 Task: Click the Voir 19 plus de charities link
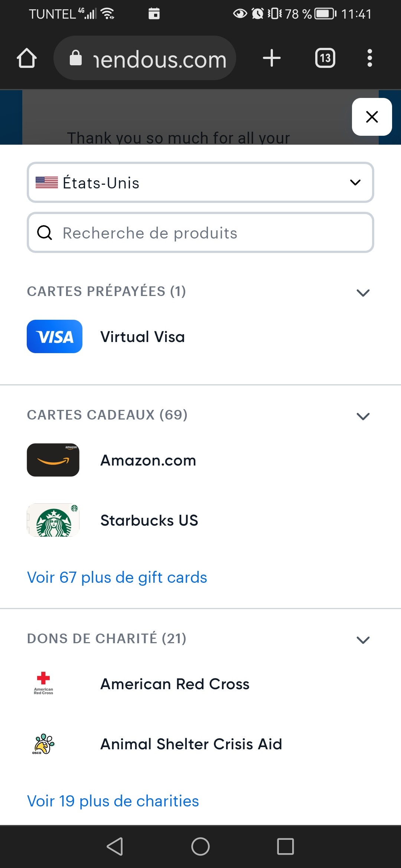coord(113,801)
